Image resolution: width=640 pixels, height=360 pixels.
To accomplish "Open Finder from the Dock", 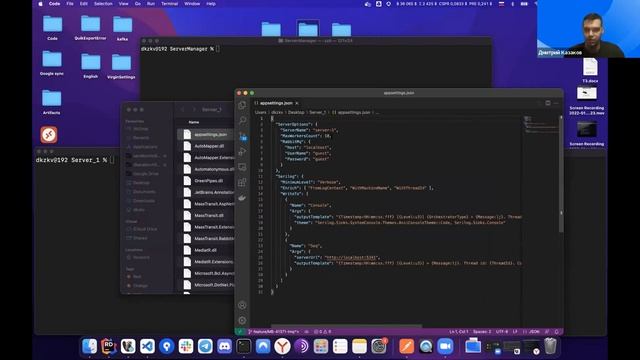I will click(89, 346).
